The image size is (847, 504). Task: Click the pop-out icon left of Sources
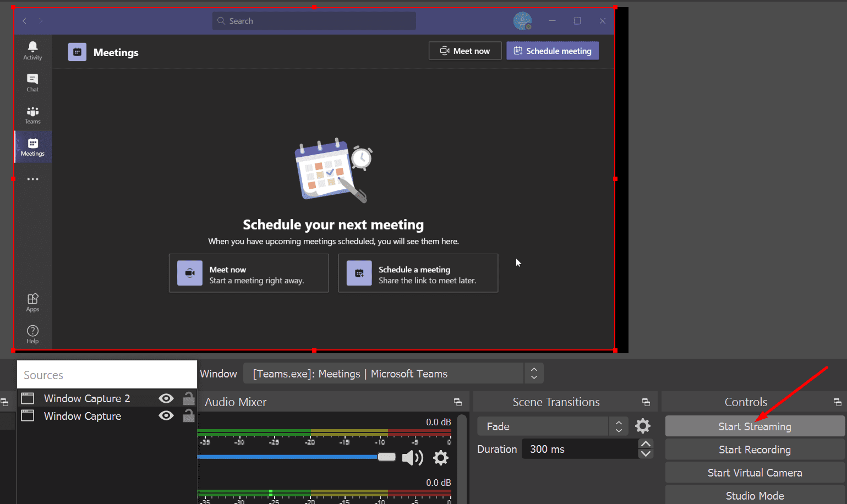pos(4,402)
